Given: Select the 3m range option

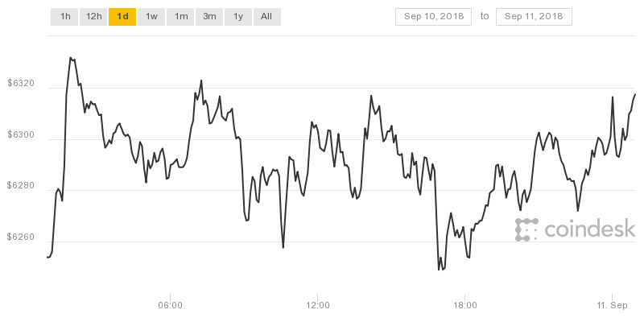Looking at the screenshot, I should coord(209,17).
